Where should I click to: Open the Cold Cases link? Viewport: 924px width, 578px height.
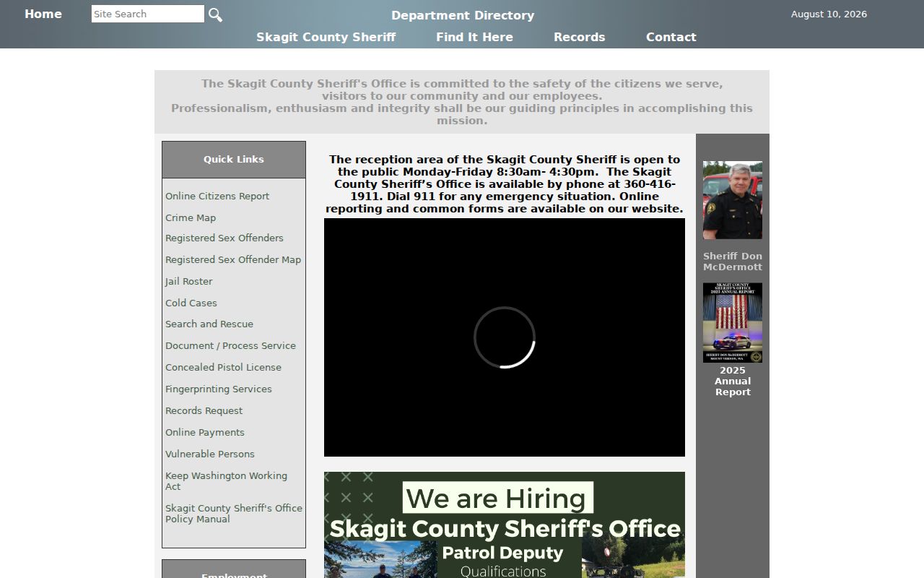[191, 303]
